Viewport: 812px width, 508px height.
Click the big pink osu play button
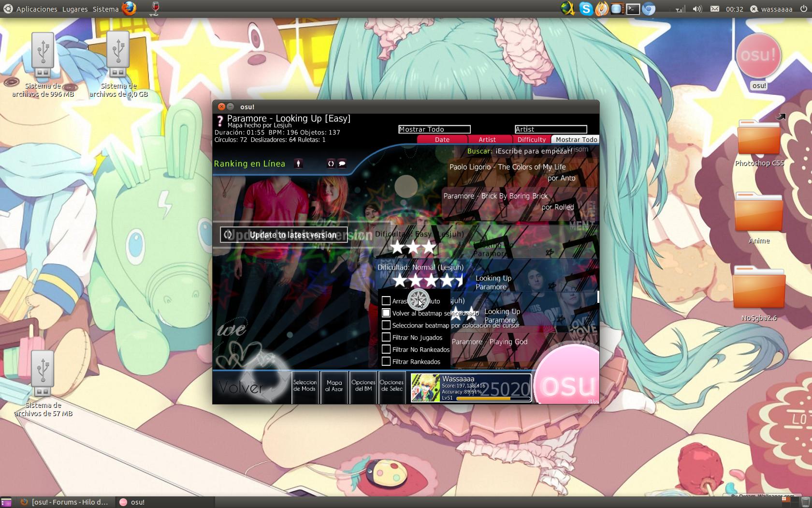568,375
